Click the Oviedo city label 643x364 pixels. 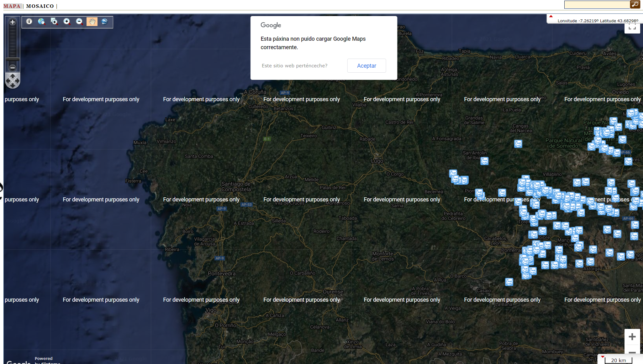point(620,92)
